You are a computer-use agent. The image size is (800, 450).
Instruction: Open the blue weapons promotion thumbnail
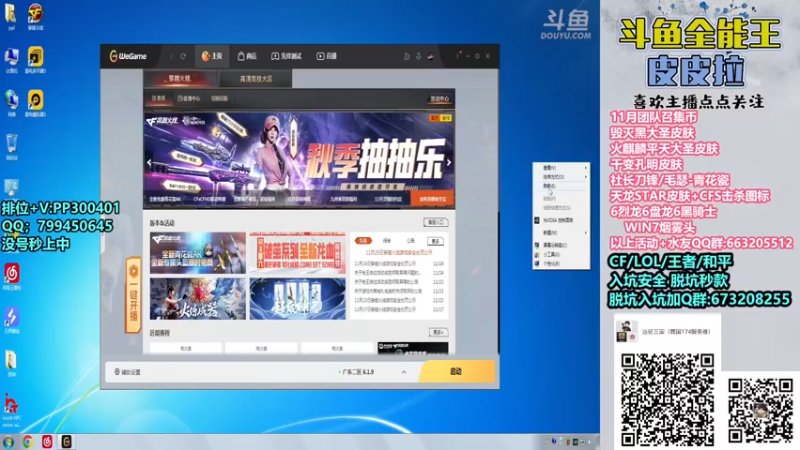[298, 299]
